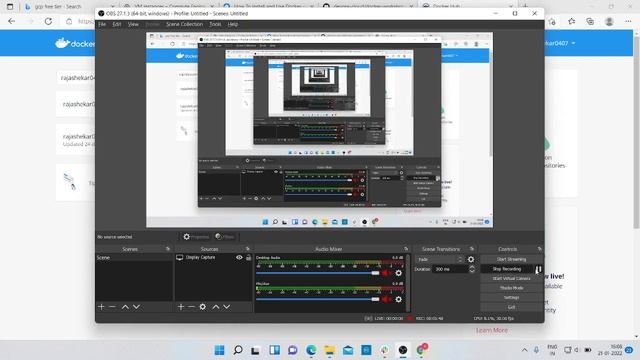Open Mail app from taskbar
This screenshot has height=360, width=640.
point(348,350)
